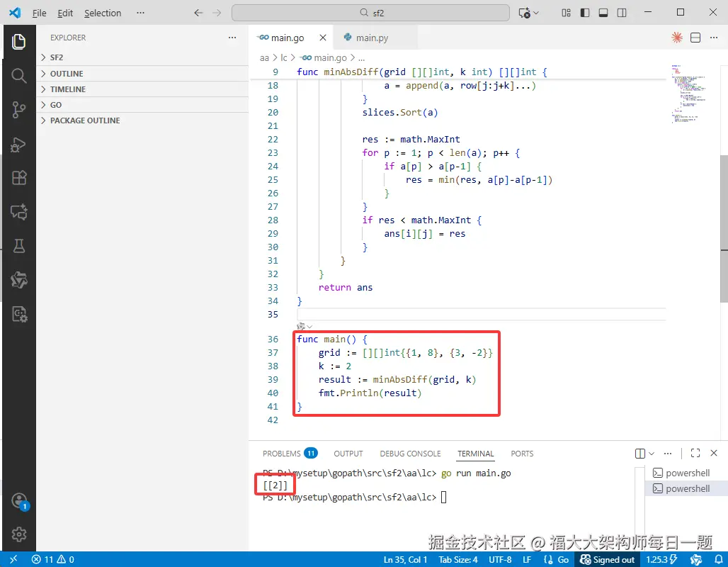Image resolution: width=728 pixels, height=567 pixels.
Task: Toggle the Secondary Side Bar
Action: [x=622, y=13]
